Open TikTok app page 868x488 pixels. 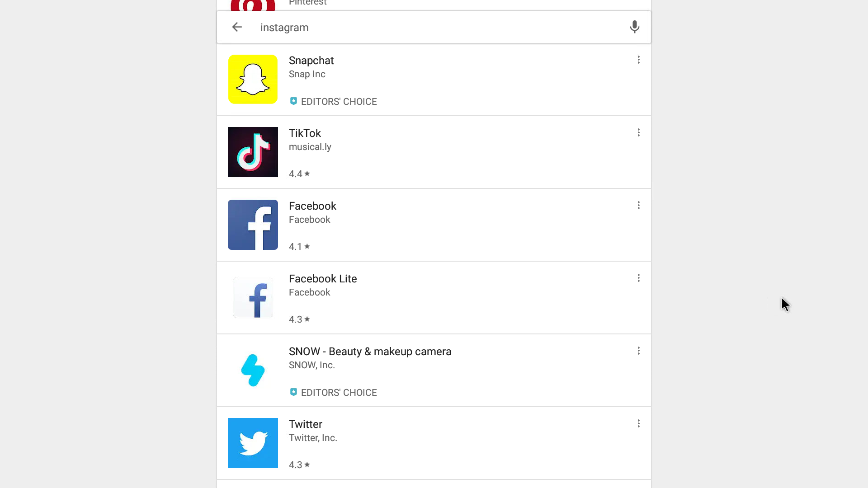point(434,152)
